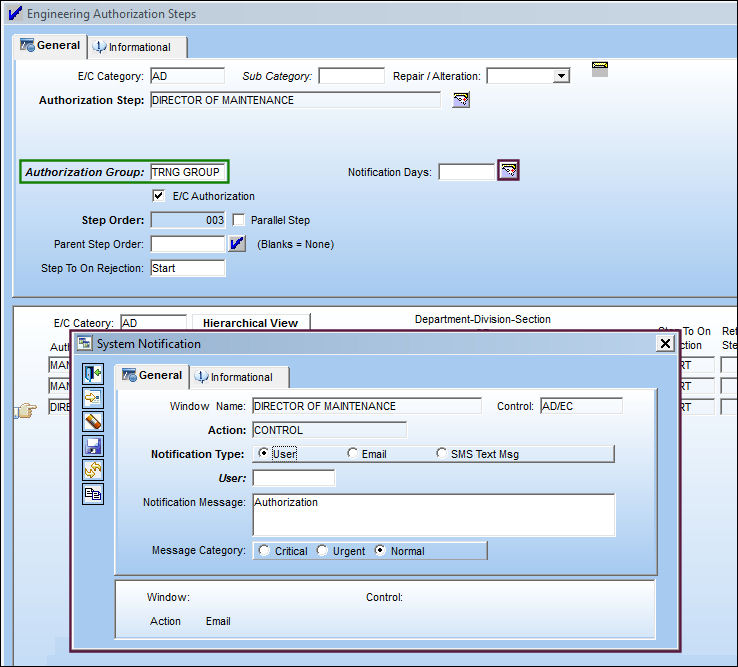738x667 pixels.
Task: Select the Email notification type radio
Action: click(x=352, y=453)
